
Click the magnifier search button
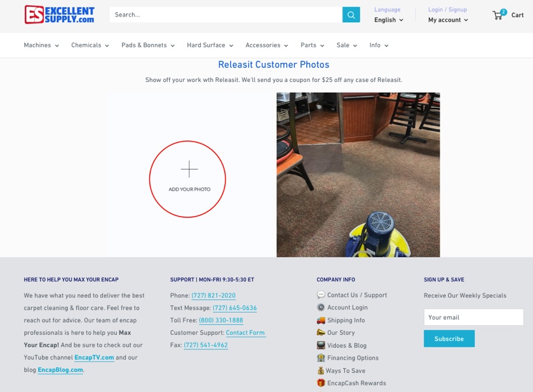(351, 15)
